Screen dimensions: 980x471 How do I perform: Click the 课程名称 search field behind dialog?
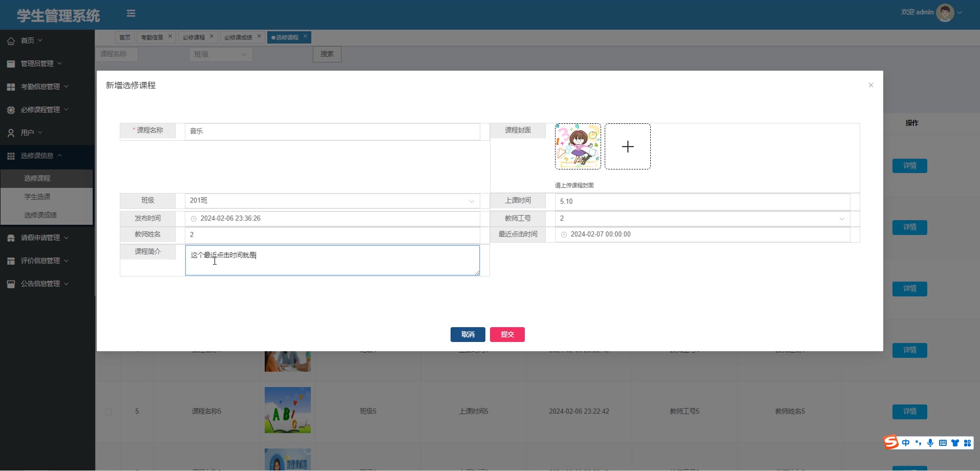click(x=117, y=54)
